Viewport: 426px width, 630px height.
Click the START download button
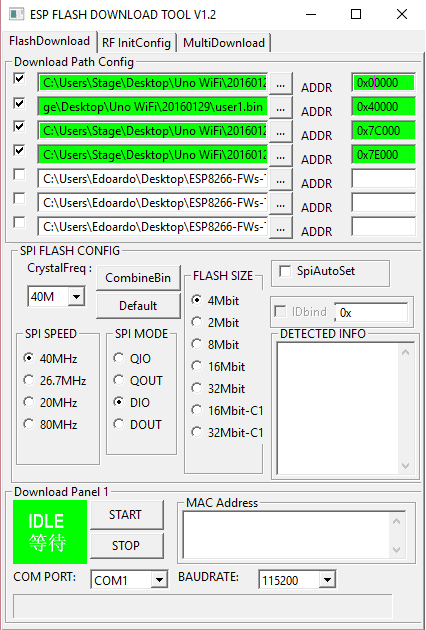[x=127, y=515]
